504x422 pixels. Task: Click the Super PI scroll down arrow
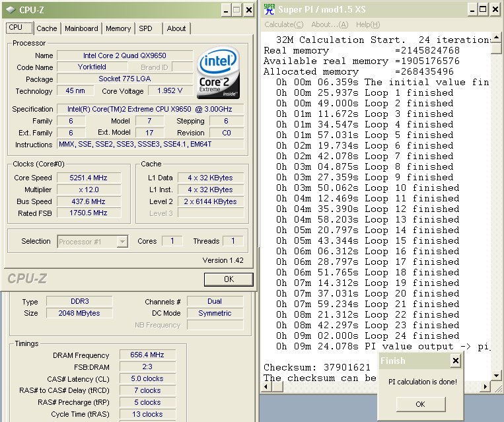click(496, 375)
